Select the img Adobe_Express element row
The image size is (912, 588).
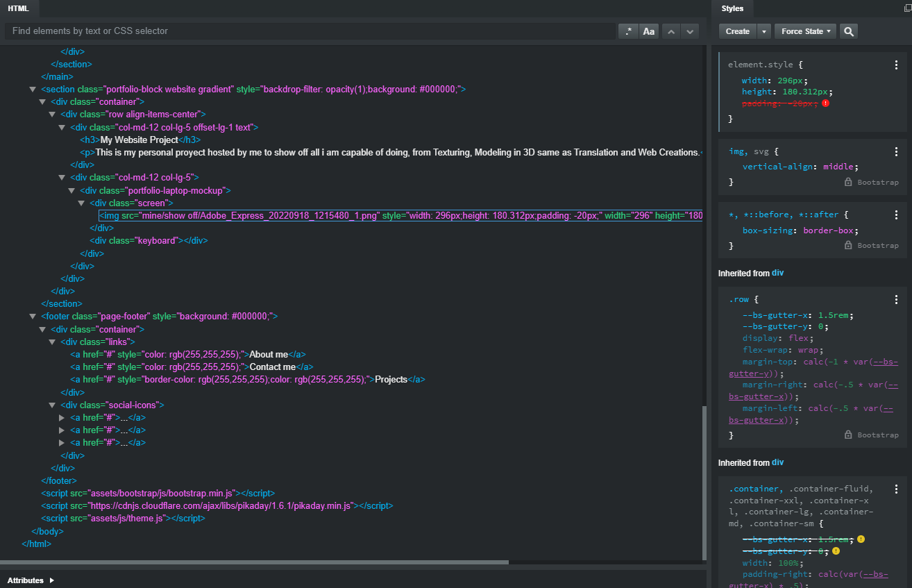[x=400, y=216]
